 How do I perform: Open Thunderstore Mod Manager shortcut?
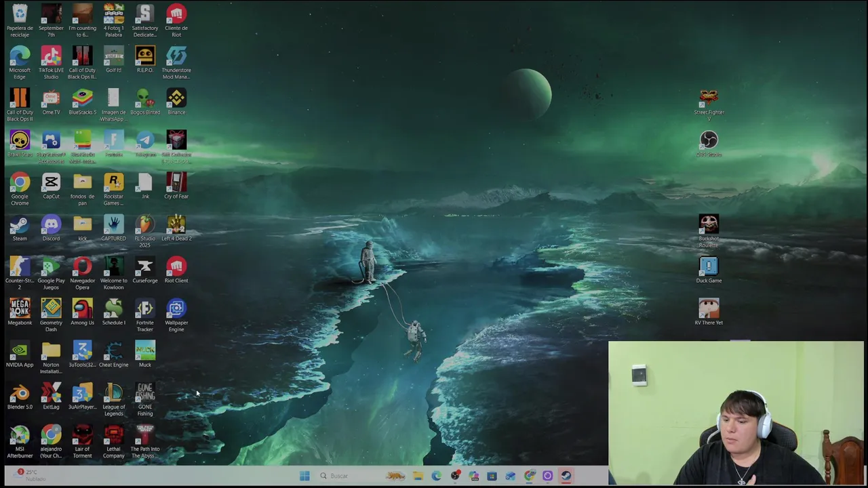(176, 62)
